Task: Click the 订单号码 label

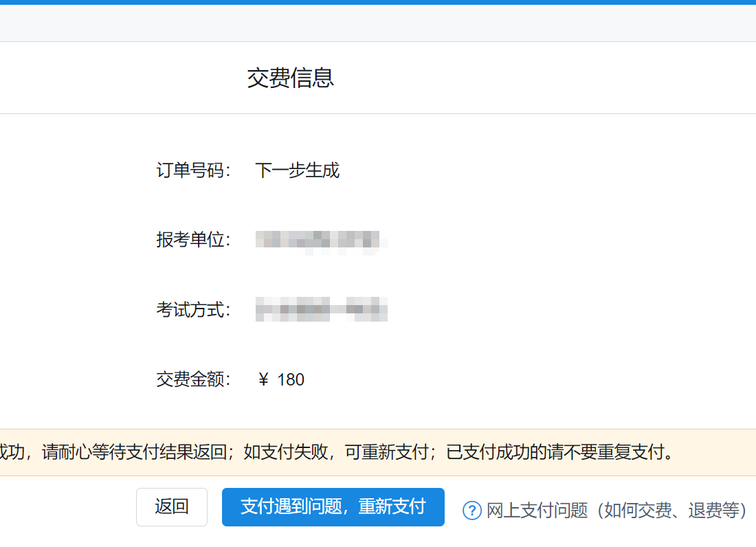Action: click(x=193, y=170)
